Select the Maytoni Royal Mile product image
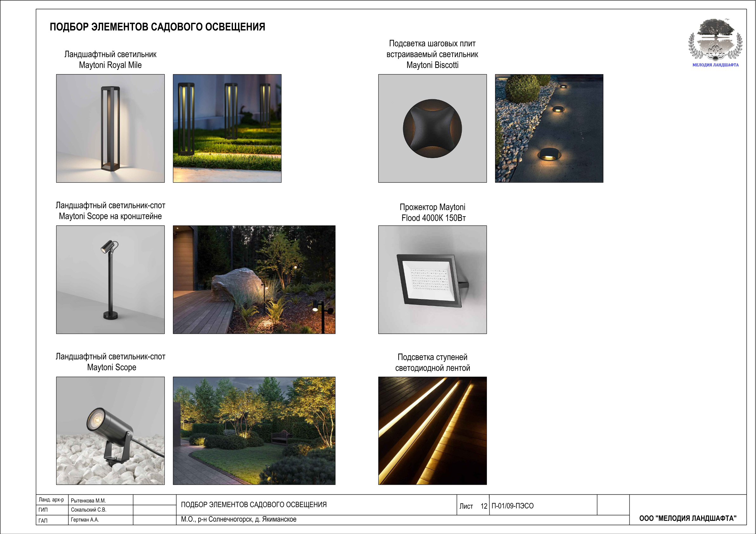Viewport: 756px width, 534px height. pos(110,128)
